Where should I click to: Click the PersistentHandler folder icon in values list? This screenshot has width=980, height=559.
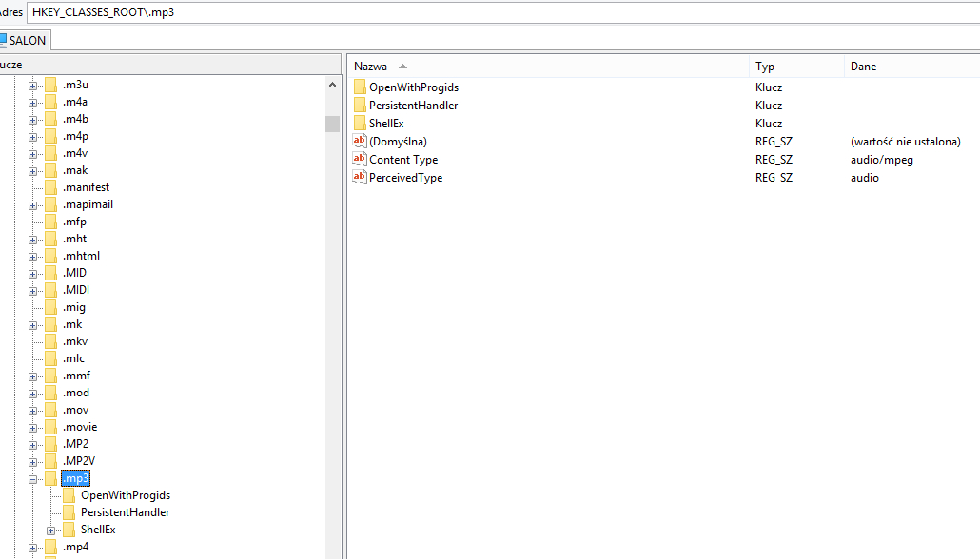point(360,105)
